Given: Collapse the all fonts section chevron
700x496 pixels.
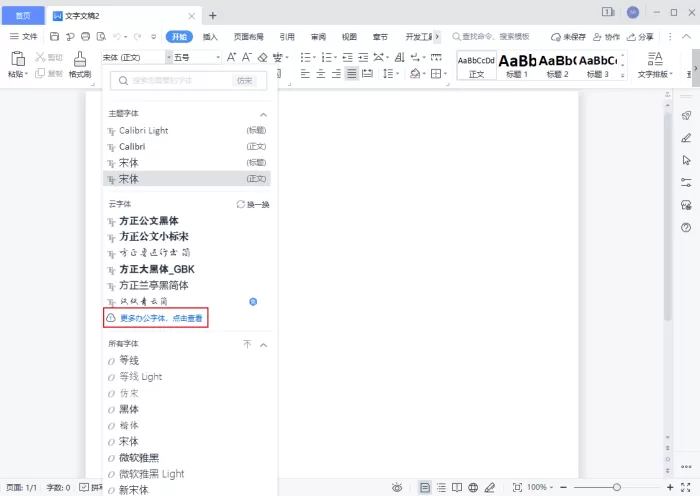Looking at the screenshot, I should (263, 345).
